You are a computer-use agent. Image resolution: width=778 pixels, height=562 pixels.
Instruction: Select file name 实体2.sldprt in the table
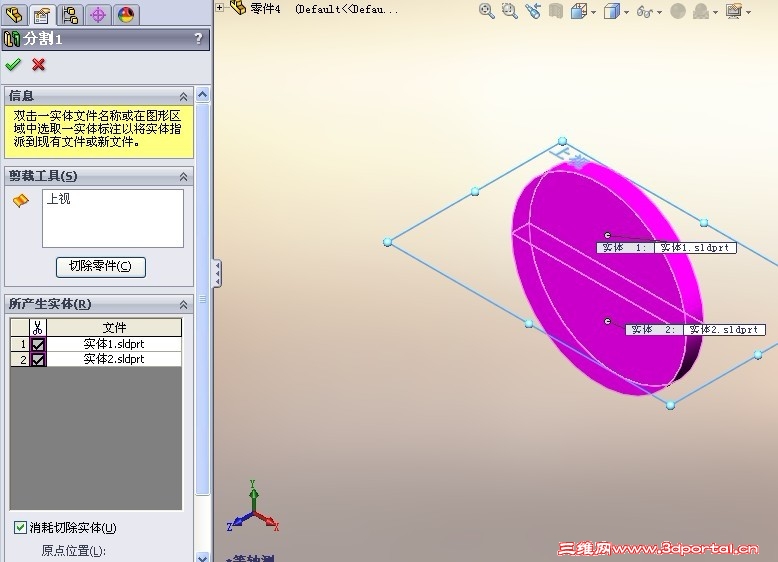pos(114,359)
